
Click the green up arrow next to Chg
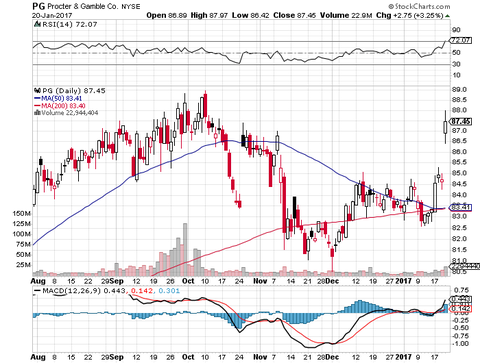(x=447, y=16)
